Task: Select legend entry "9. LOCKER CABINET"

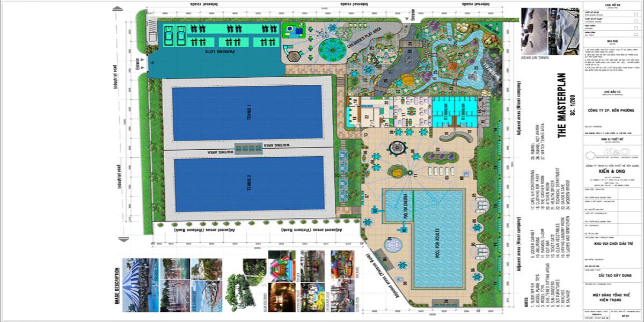Action: 532,245
